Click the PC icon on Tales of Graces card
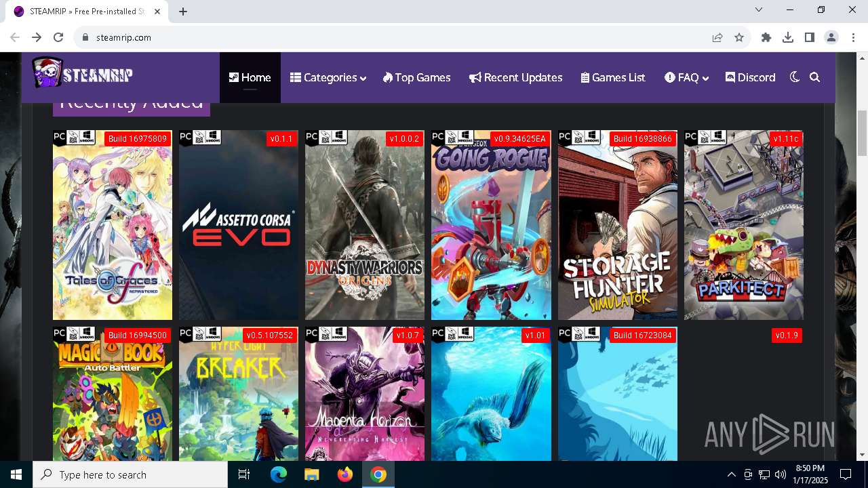This screenshot has width=868, height=488. tap(60, 137)
